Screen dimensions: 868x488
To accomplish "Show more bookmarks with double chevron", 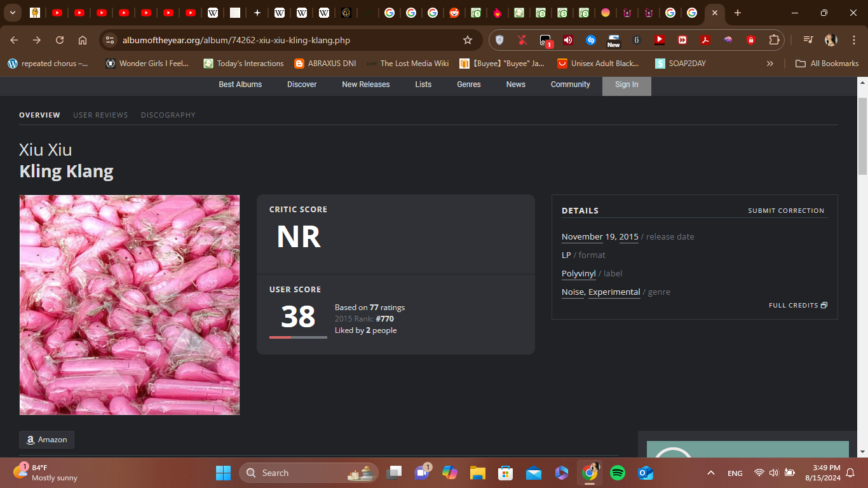I will coord(770,64).
